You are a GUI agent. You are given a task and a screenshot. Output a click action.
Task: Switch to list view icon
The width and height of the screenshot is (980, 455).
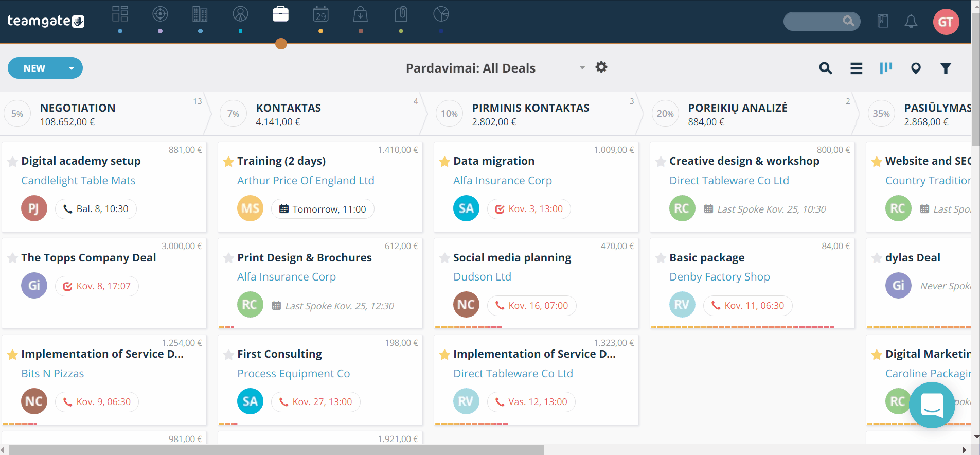(x=856, y=68)
